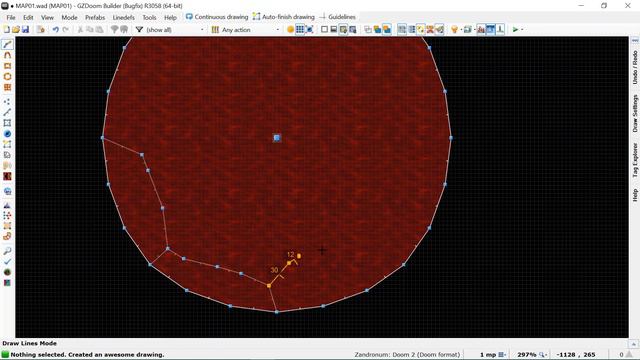Toggle Auto-finish drawing

(284, 17)
